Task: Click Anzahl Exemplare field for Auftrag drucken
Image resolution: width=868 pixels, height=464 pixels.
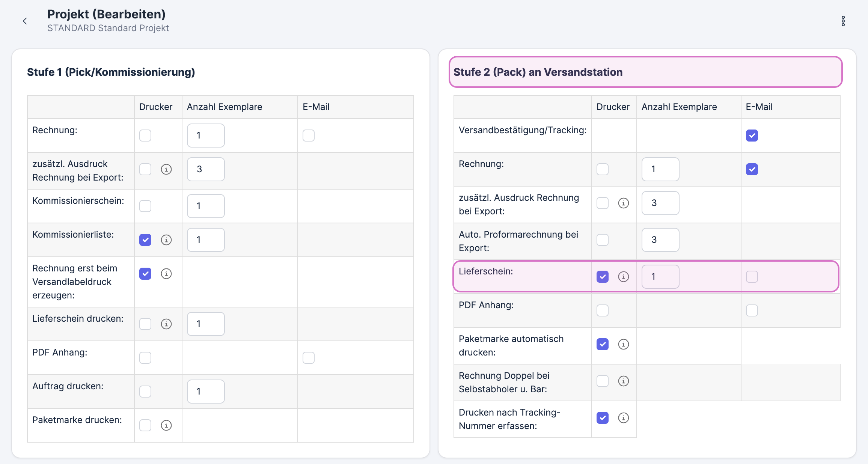Action: [x=206, y=392]
